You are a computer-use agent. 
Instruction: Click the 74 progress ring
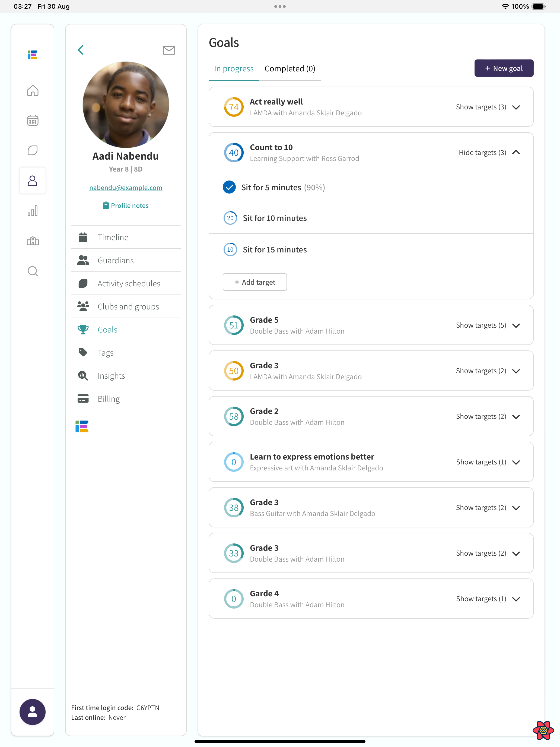tap(234, 107)
